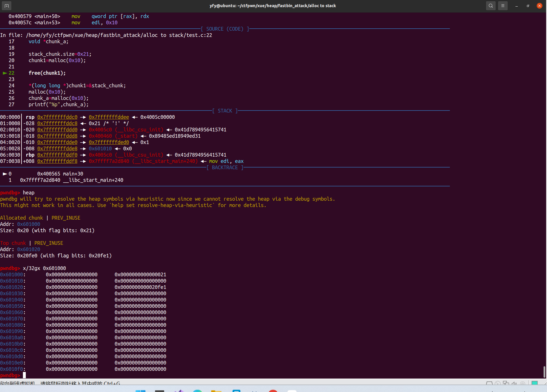Click the disassembly line '<main+53>'
547x392 pixels.
pos(63,23)
